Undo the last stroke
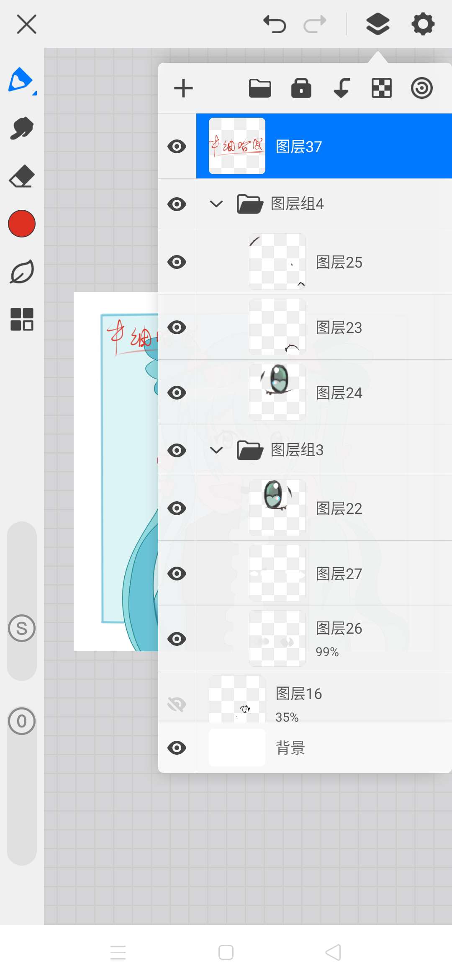This screenshot has height=980, width=452. point(275,24)
